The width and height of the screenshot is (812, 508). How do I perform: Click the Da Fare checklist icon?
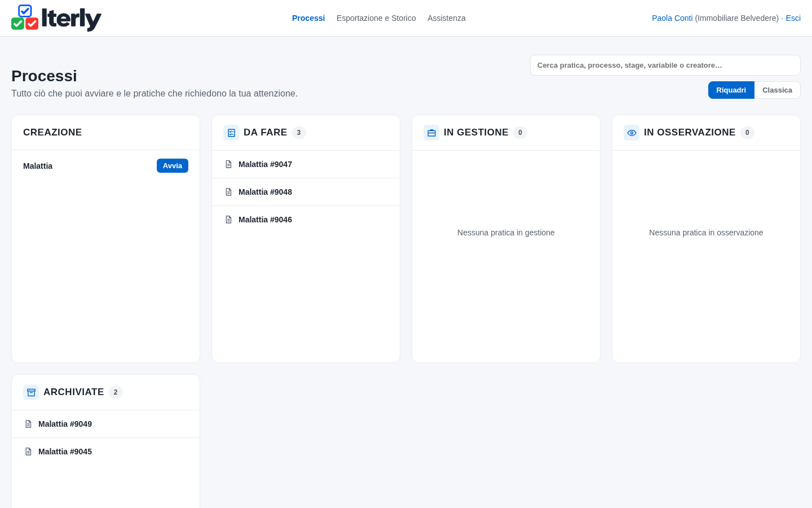tap(231, 133)
